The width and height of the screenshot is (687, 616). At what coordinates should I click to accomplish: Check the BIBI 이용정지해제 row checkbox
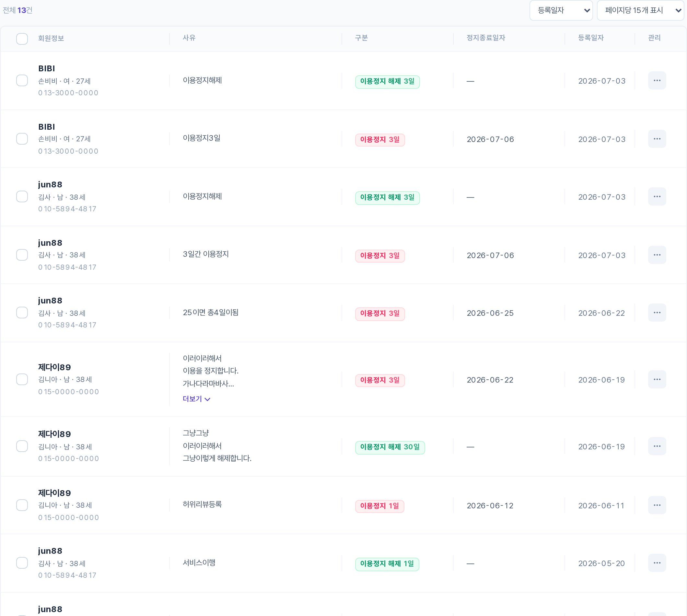[22, 80]
